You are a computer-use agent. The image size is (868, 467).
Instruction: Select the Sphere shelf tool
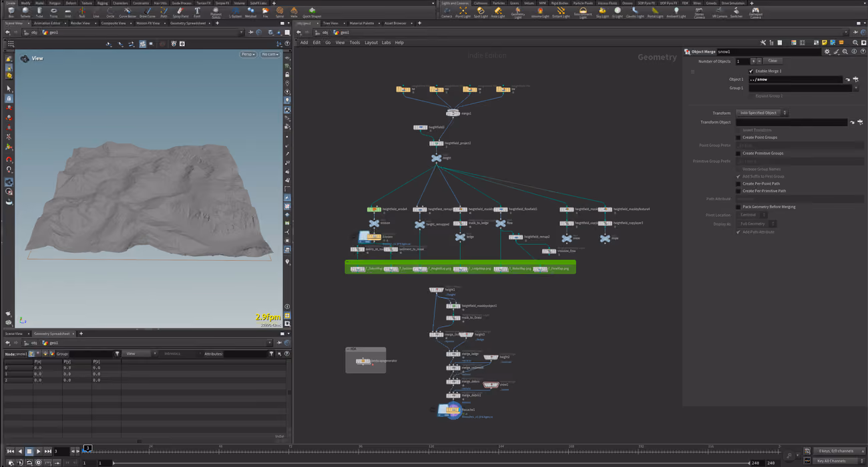coord(25,12)
